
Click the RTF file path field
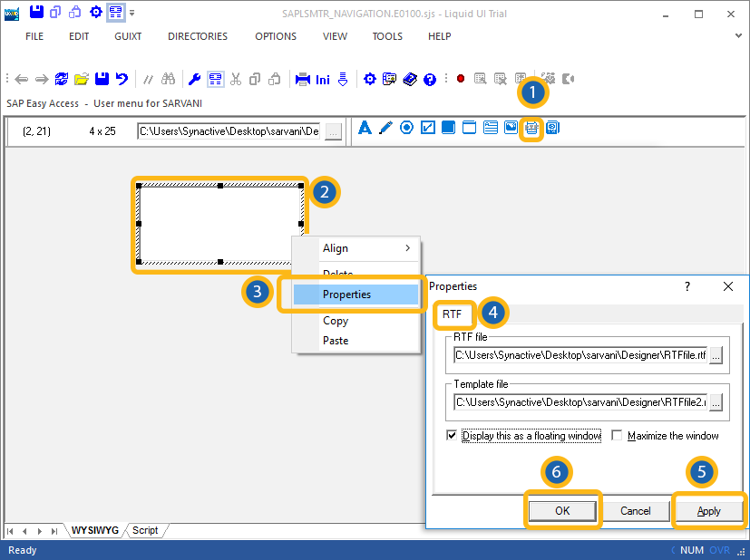pos(580,355)
